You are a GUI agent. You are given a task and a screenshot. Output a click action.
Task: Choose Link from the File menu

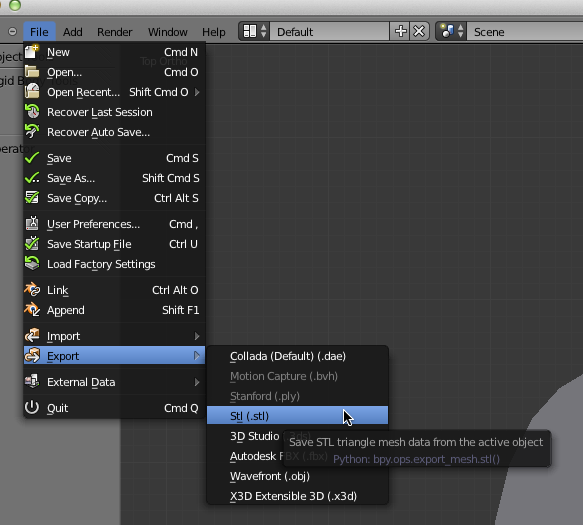tap(114, 290)
